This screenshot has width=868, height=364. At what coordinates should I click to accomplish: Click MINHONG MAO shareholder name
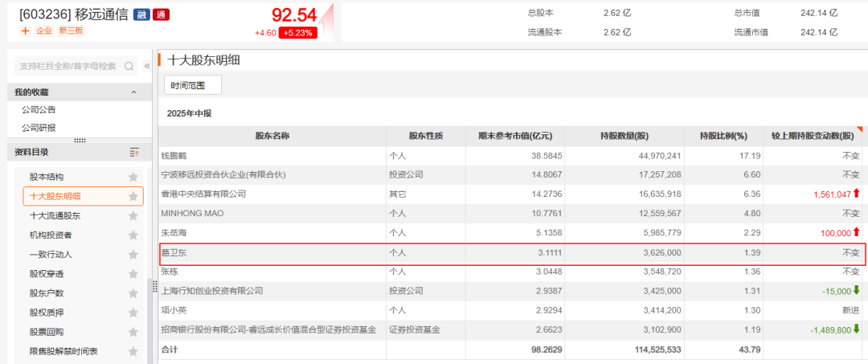[x=191, y=214]
